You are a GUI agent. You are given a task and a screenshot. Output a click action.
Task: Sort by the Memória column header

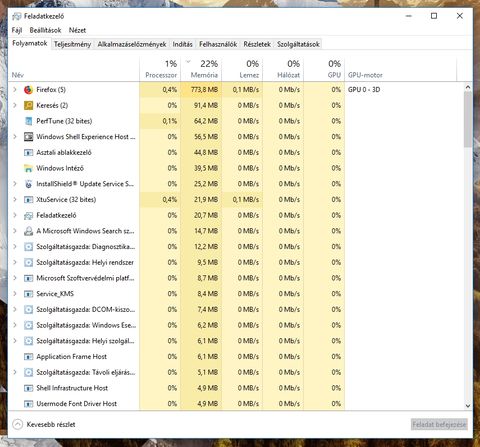click(201, 69)
